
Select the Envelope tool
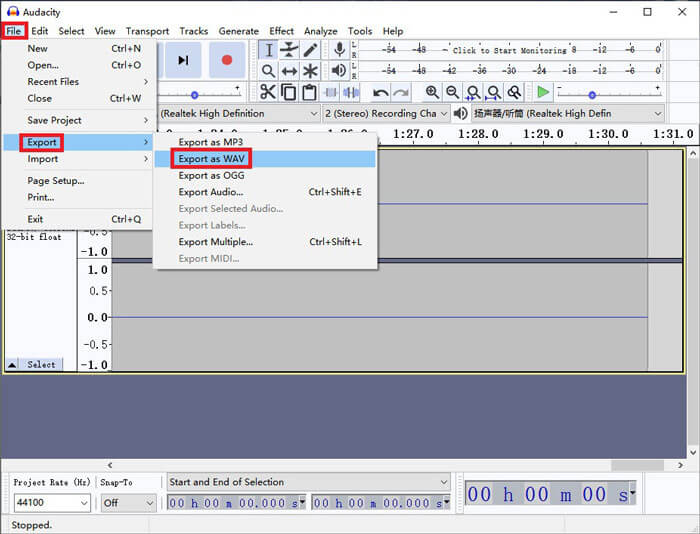click(289, 50)
